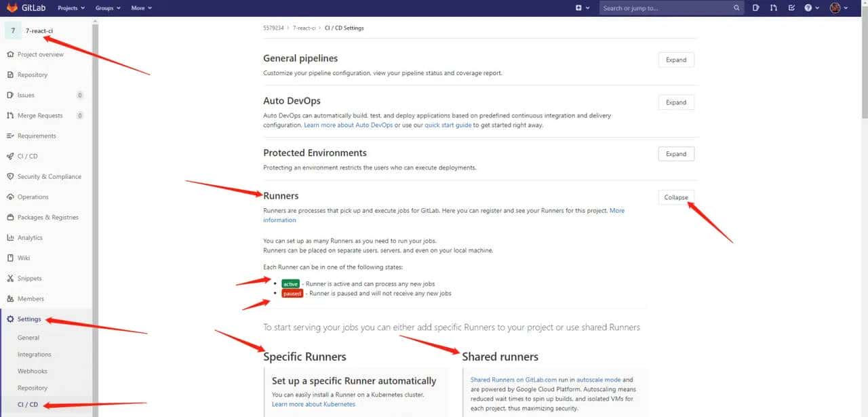868x417 pixels.
Task: Click the search magnifier icon
Action: coord(736,7)
